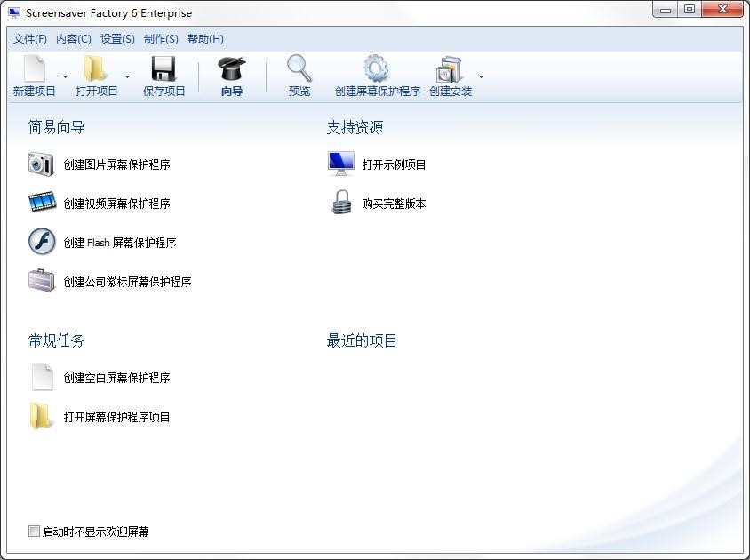
Task: Click the 创建安装 build installer icon
Action: 449,68
